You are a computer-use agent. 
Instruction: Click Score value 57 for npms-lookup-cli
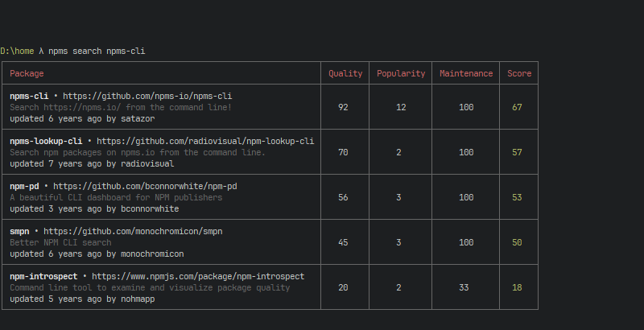(517, 153)
